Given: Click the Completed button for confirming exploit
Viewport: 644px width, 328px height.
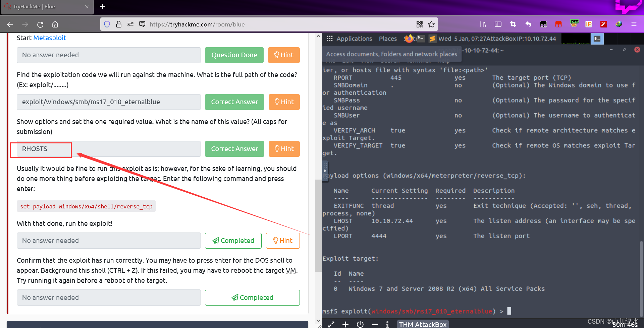Looking at the screenshot, I should (x=252, y=298).
